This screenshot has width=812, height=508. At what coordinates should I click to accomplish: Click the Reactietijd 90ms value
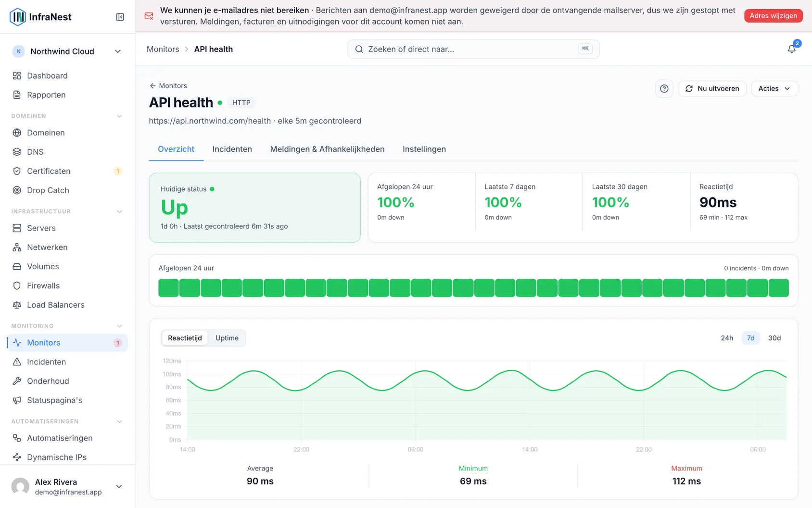[718, 202]
